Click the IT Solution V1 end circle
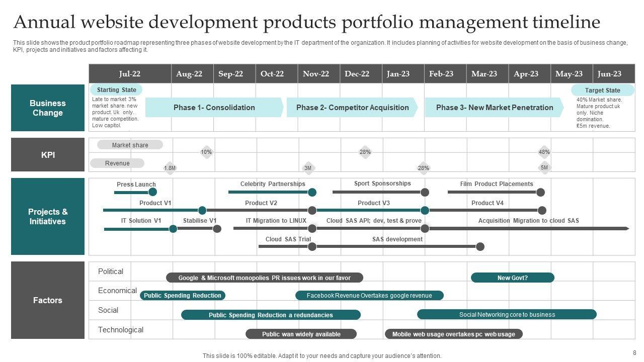 (x=173, y=229)
